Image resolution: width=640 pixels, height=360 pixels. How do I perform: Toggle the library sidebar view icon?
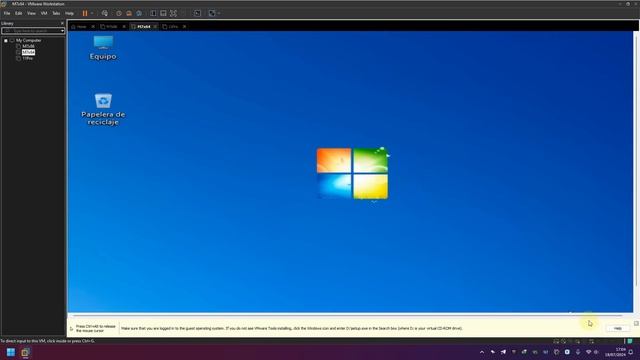[153, 13]
